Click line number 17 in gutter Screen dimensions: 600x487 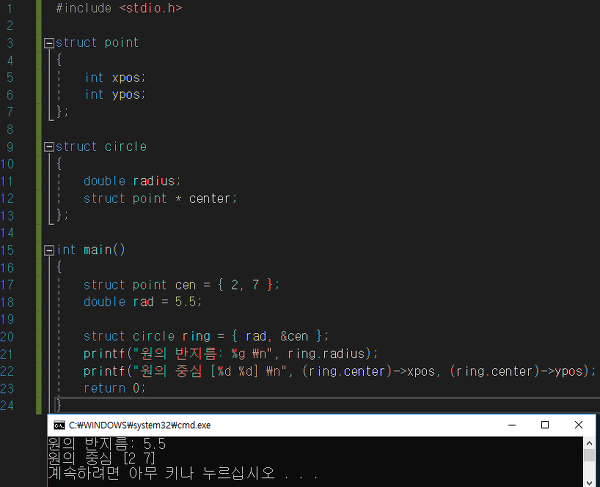[x=7, y=285]
